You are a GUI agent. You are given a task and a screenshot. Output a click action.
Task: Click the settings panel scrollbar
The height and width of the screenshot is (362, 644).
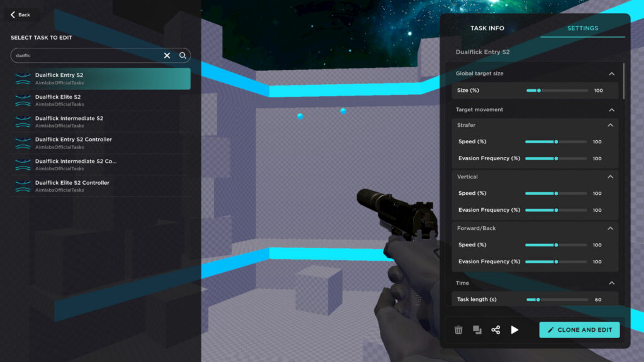coord(623,81)
